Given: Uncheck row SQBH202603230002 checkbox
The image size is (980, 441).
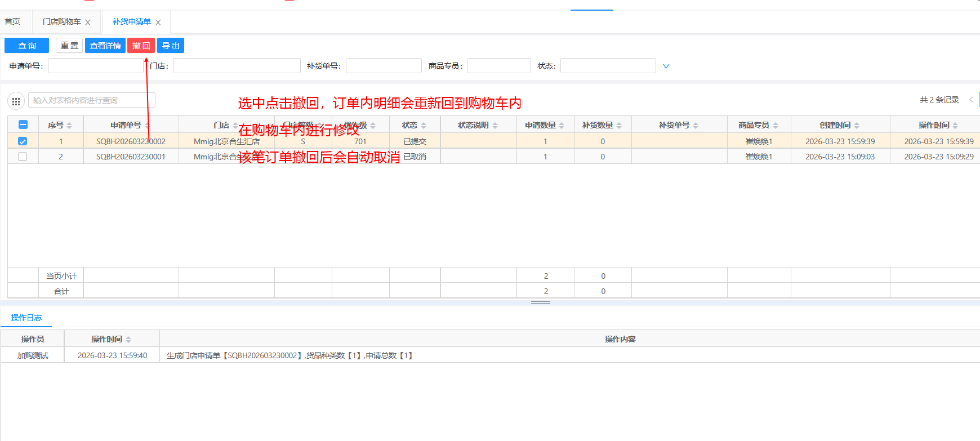Looking at the screenshot, I should pos(23,141).
